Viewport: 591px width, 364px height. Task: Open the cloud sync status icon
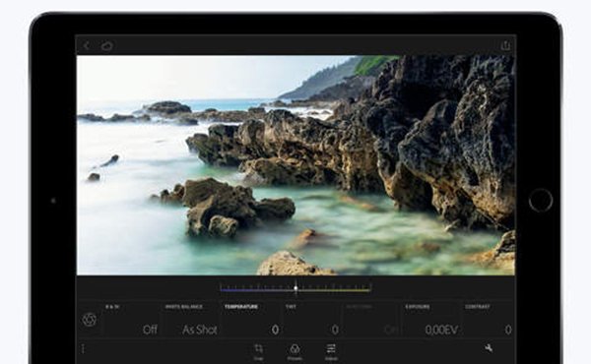point(107,46)
